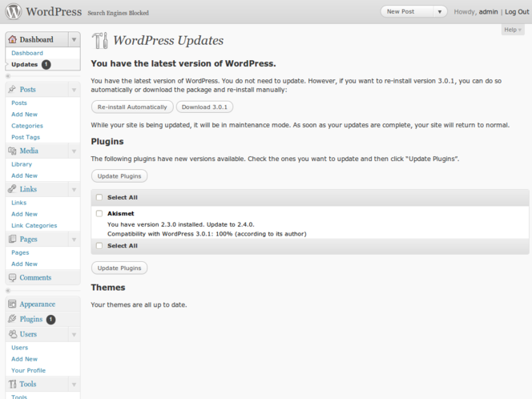
Task: Click the top Update Plugins button
Action: [119, 175]
